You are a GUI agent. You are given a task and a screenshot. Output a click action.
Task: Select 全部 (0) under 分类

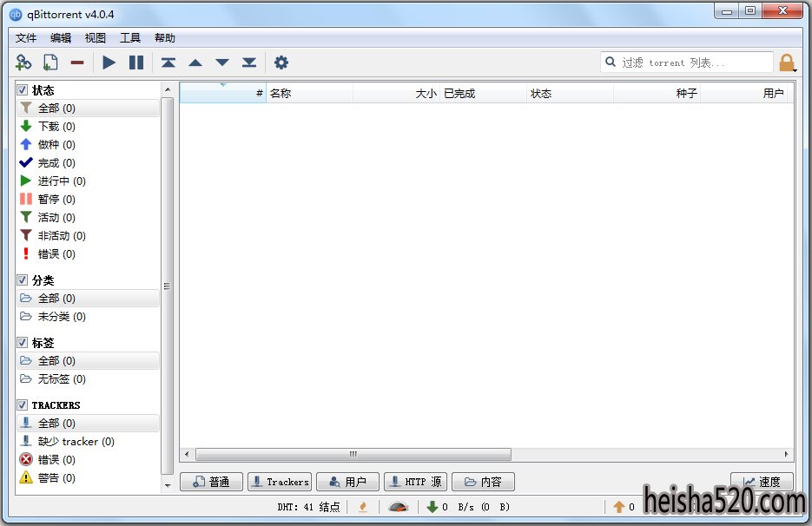click(88, 299)
